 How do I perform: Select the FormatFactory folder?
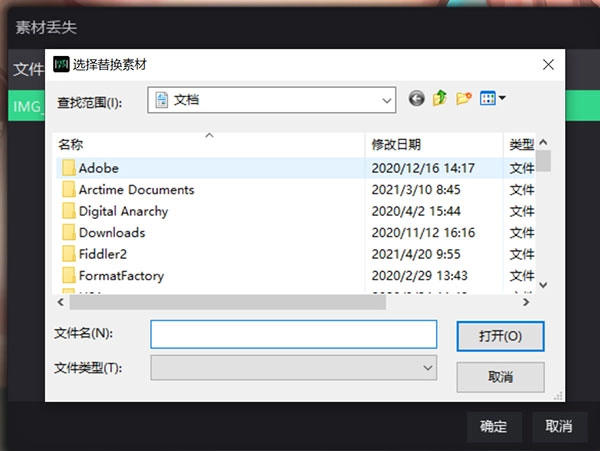tap(121, 276)
